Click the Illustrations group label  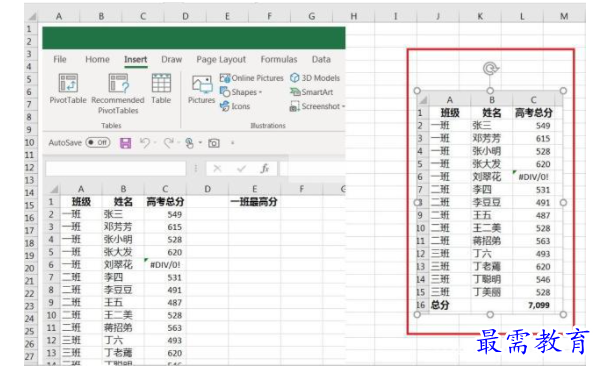(x=268, y=125)
